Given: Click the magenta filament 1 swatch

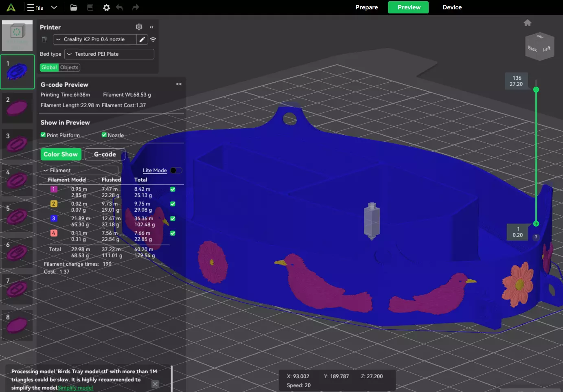Looking at the screenshot, I should (54, 189).
